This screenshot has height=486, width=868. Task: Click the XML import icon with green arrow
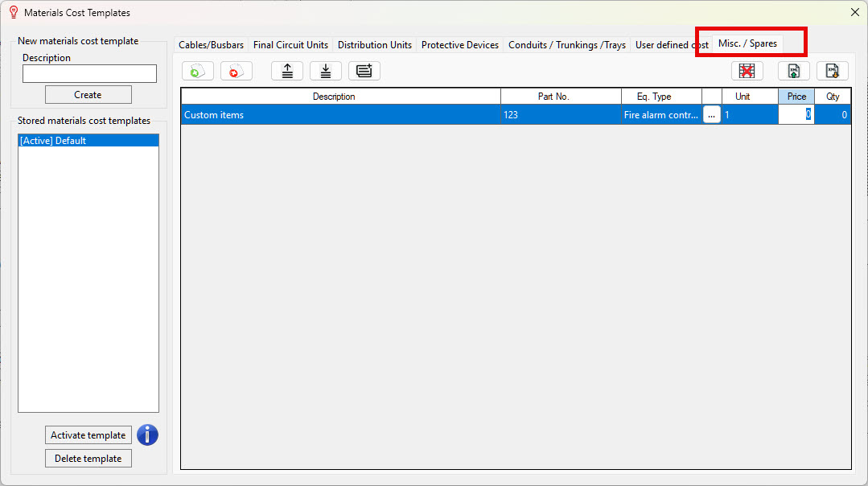coord(793,71)
